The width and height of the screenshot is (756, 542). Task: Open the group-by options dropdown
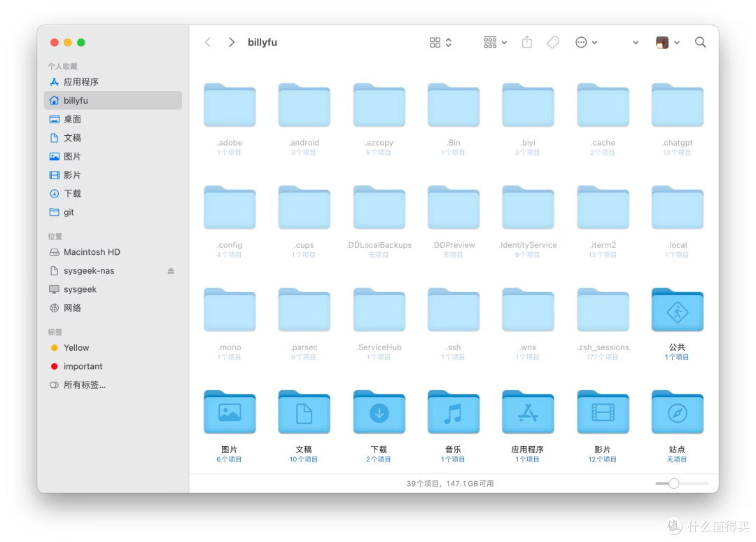pos(495,43)
